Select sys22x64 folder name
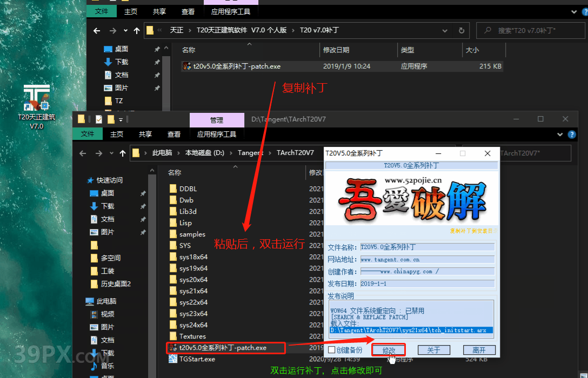 (193, 302)
